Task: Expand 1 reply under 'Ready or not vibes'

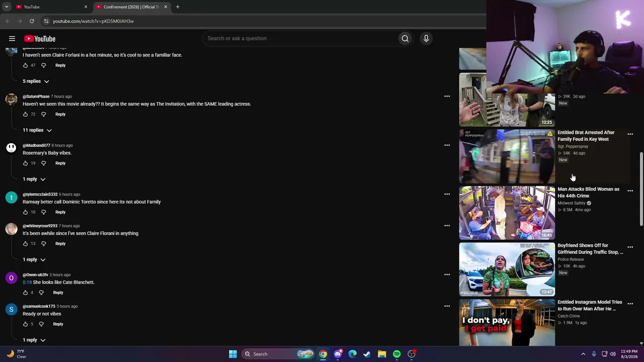Action: tap(34, 340)
